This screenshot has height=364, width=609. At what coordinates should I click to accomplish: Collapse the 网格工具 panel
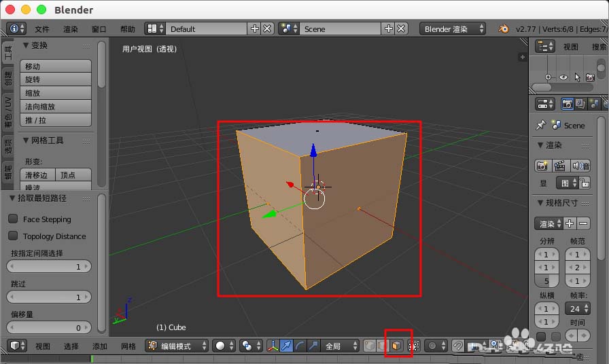click(x=26, y=141)
